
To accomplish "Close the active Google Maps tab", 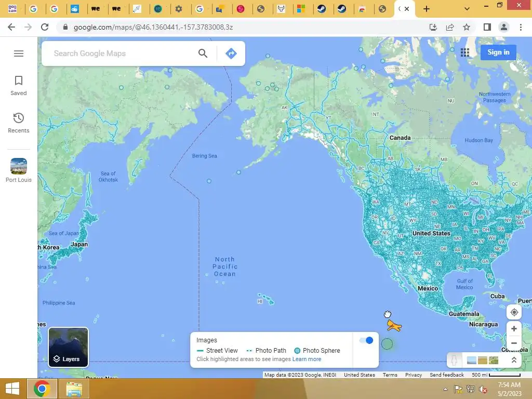I will 407,9.
